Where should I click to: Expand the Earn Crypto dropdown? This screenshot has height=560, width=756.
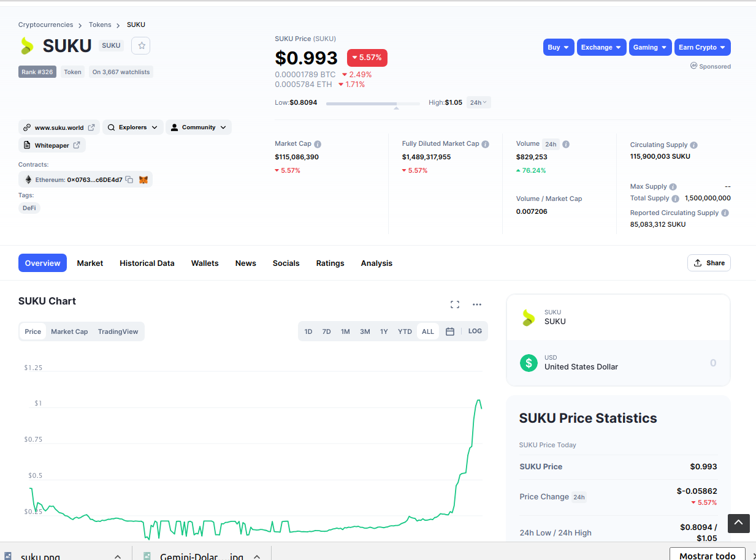pos(703,47)
